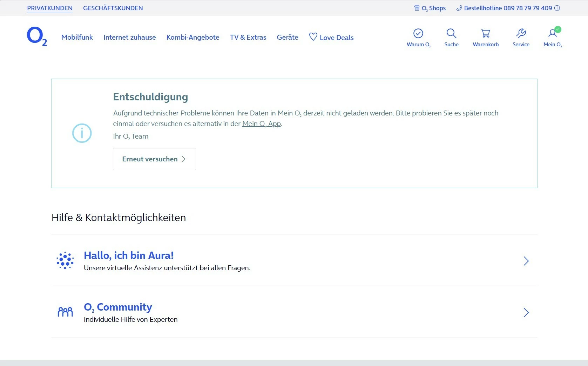Open the Love Deals menu item
This screenshot has height=366, width=588.
click(331, 37)
